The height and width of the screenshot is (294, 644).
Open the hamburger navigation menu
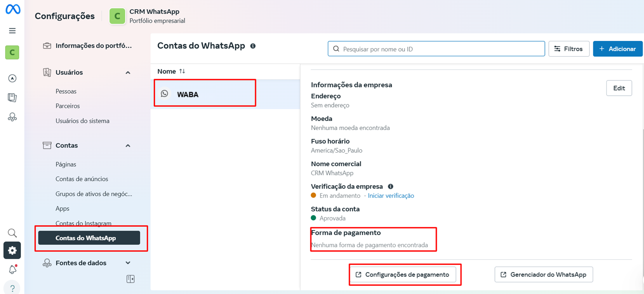coord(12,30)
